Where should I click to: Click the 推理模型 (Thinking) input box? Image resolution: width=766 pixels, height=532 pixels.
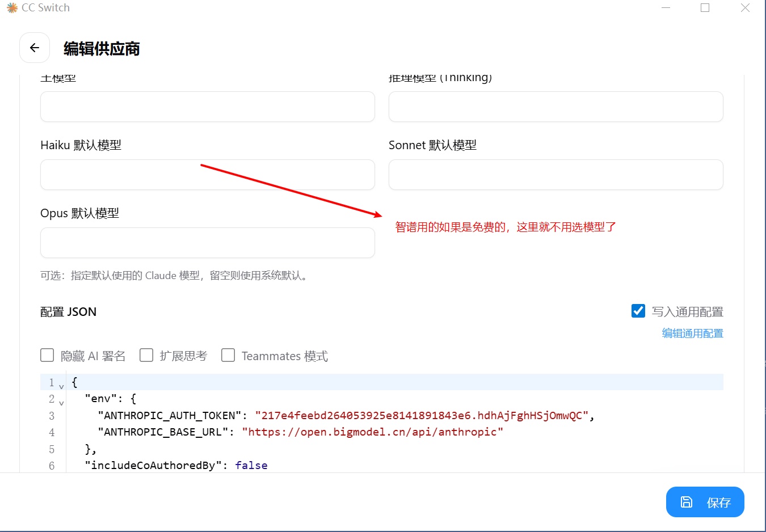[556, 107]
